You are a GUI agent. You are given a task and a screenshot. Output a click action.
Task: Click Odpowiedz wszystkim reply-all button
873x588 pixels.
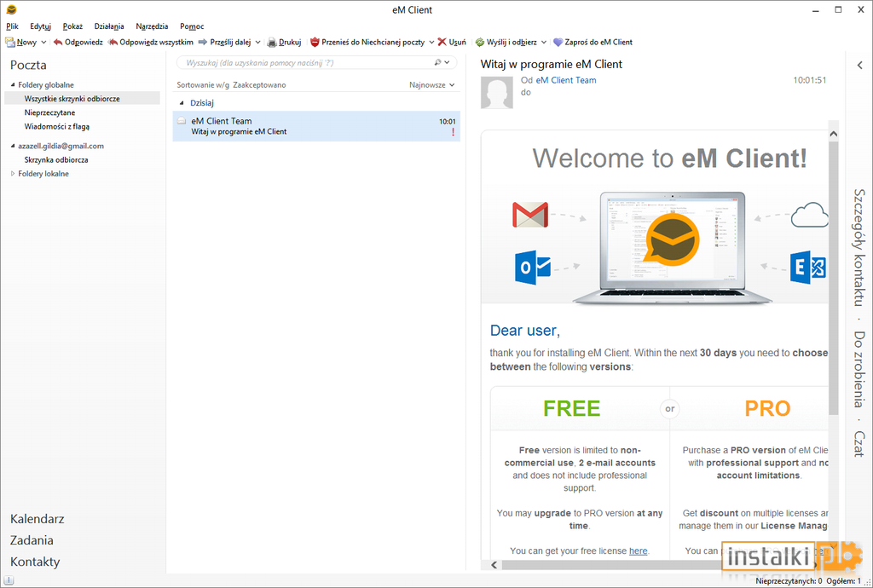pos(150,43)
